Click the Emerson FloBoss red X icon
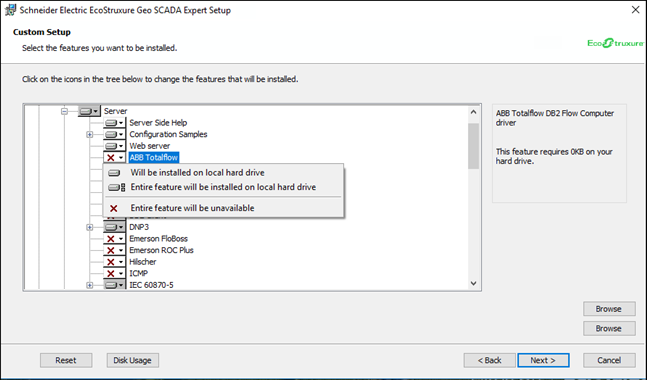This screenshot has width=647, height=380. [114, 238]
